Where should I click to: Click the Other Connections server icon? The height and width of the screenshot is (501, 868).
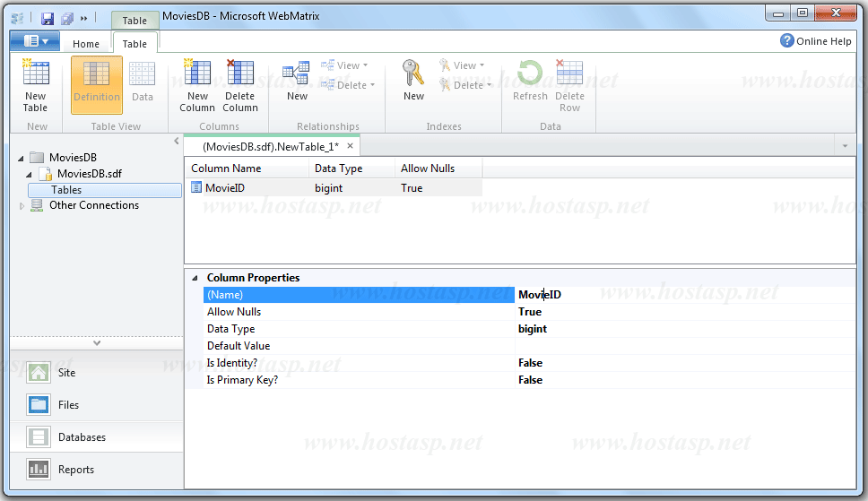coord(37,205)
